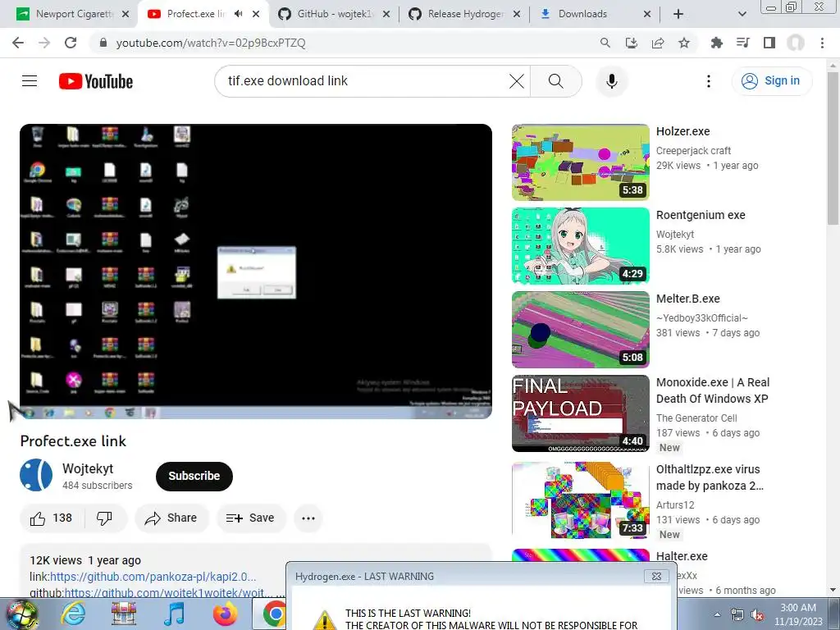Image resolution: width=840 pixels, height=630 pixels.
Task: Toggle the muted volume tray icon
Action: pos(757,614)
